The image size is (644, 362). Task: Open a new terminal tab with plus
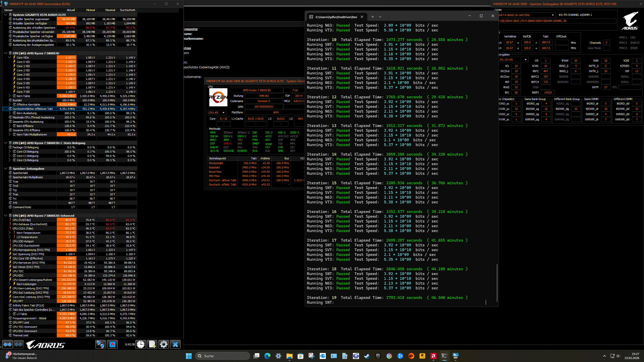click(x=373, y=17)
